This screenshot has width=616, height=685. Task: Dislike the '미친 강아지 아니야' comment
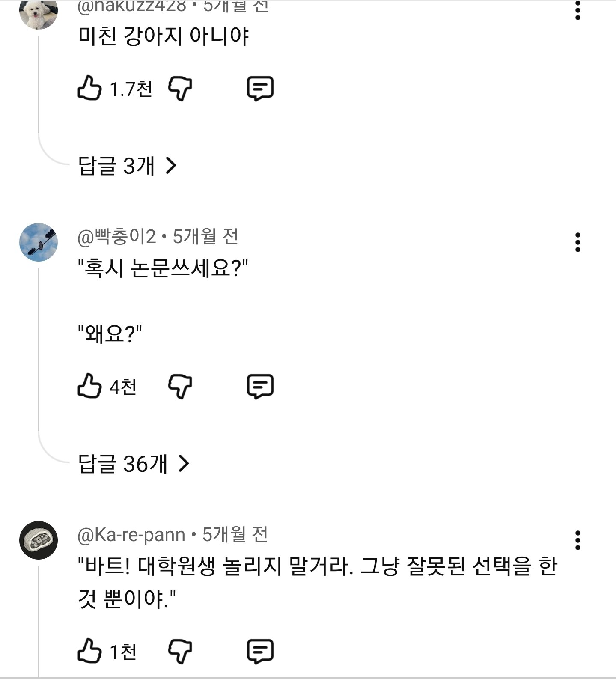tap(180, 89)
